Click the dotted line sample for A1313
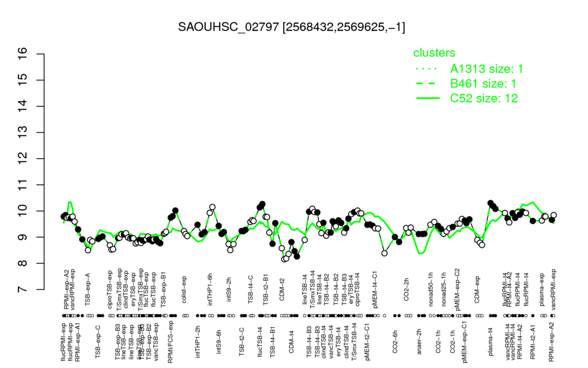Screen dimensions: 588x368 (427, 69)
